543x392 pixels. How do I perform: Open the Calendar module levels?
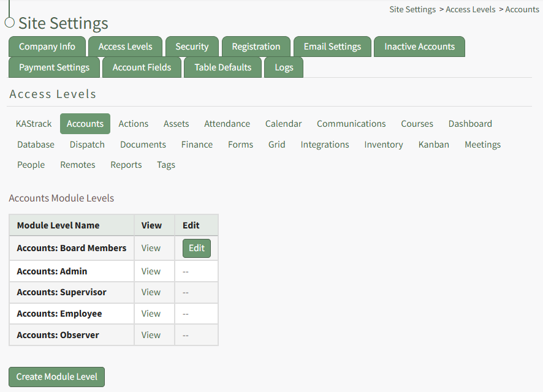tap(284, 124)
